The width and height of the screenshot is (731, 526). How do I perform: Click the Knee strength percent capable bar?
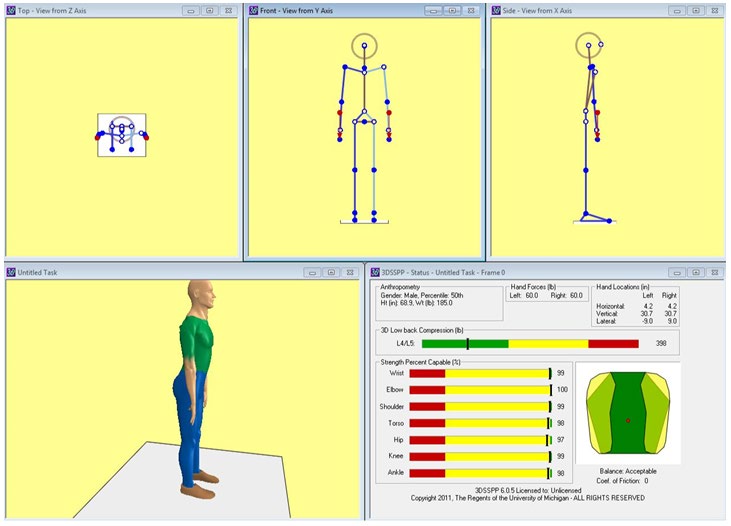click(480, 456)
